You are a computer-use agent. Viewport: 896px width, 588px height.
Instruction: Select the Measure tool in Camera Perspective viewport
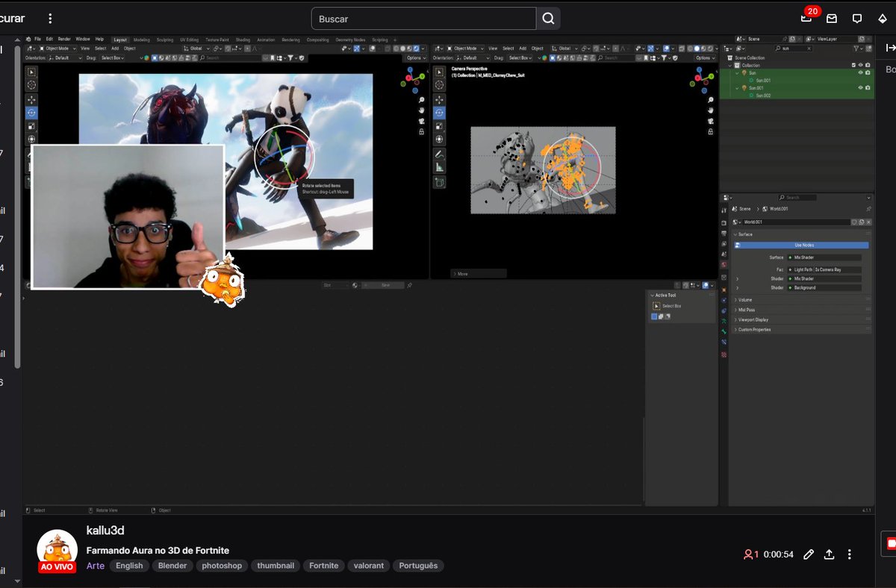[439, 167]
